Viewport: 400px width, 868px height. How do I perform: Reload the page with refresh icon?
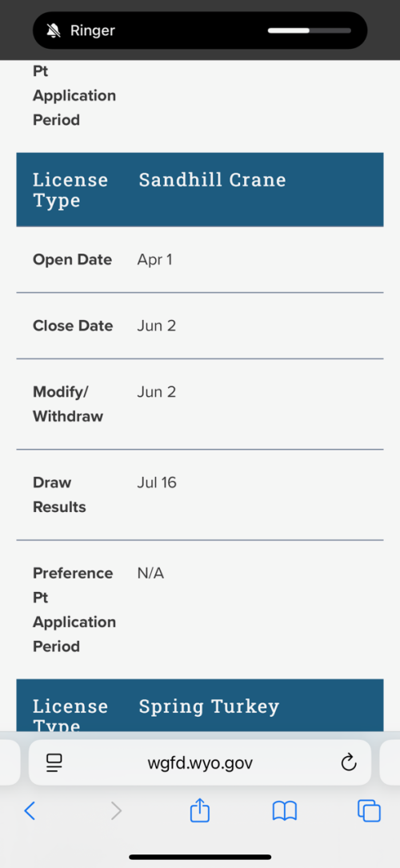tap(349, 763)
